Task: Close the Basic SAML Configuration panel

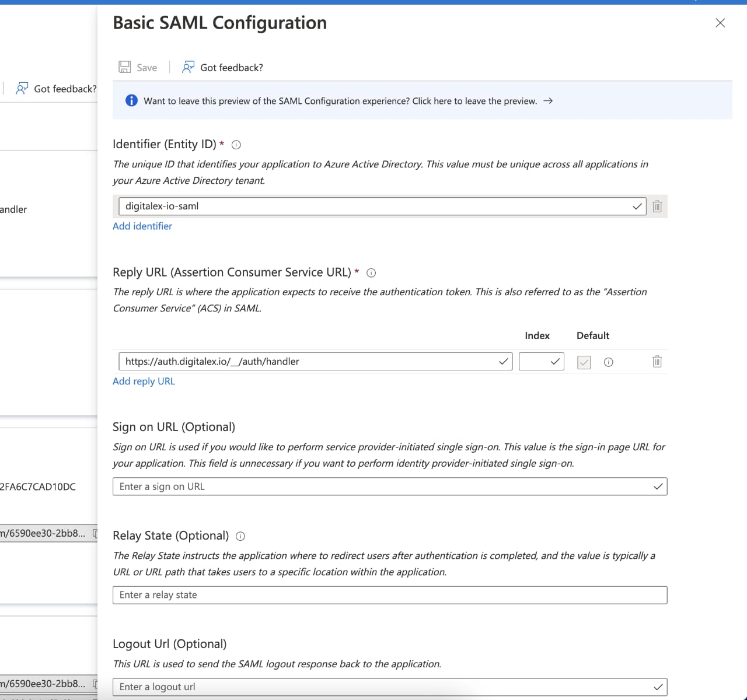Action: pos(720,23)
